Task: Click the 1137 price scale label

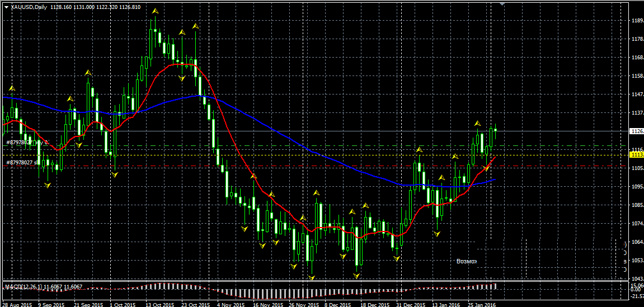Action: (x=637, y=113)
